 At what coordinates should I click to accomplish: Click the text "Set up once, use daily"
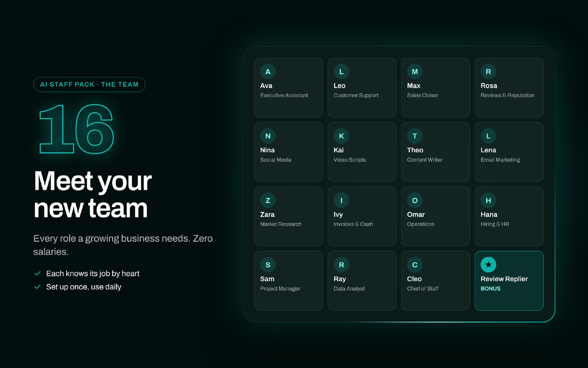pyautogui.click(x=84, y=287)
